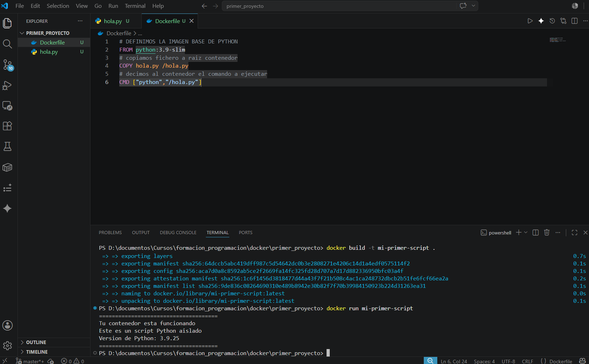Split the editor to the right

click(574, 21)
